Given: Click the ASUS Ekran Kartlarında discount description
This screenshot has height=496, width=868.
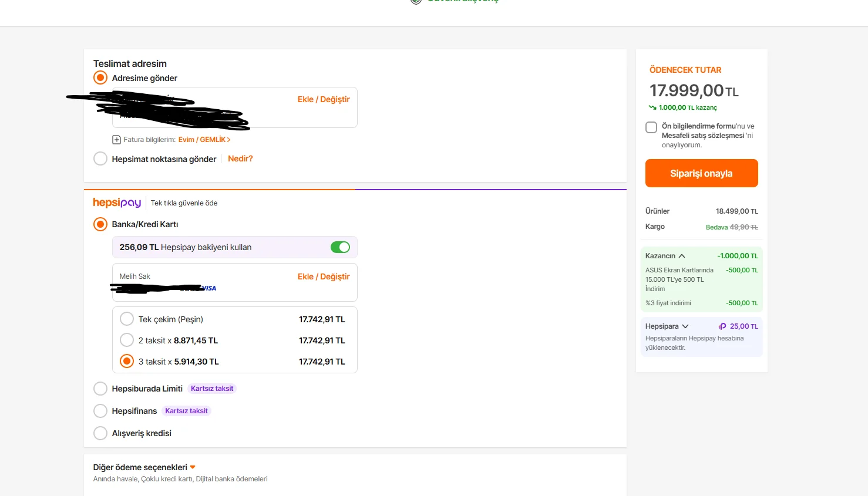Looking at the screenshot, I should (679, 279).
